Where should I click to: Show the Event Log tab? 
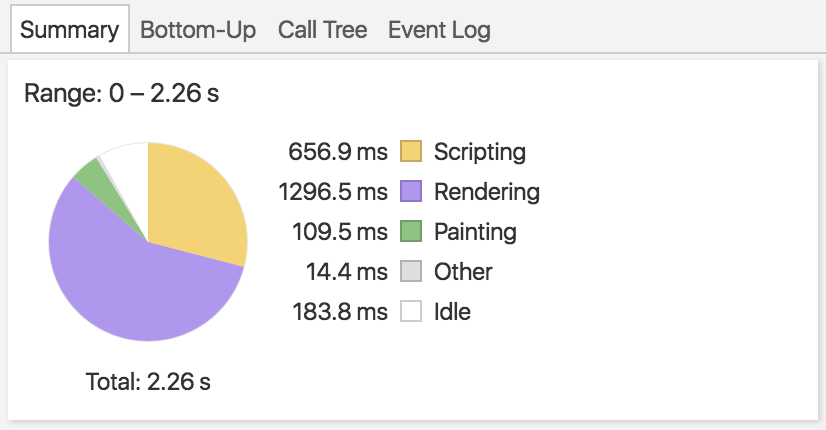tap(439, 29)
